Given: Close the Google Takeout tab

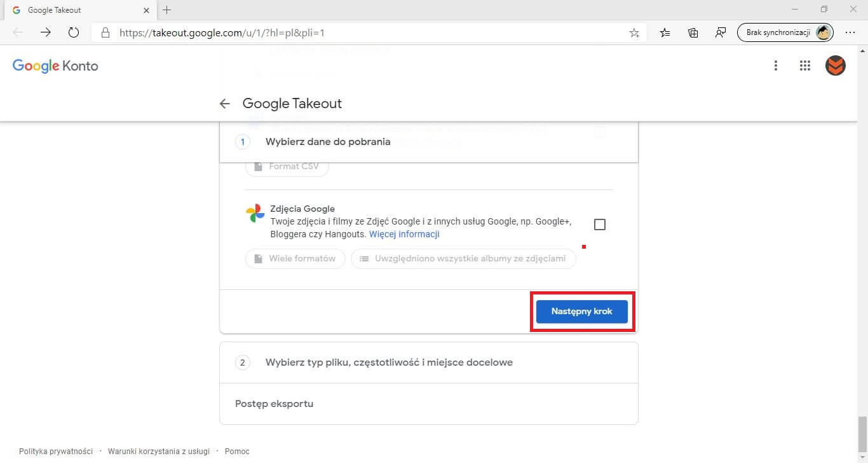Looking at the screenshot, I should (146, 10).
